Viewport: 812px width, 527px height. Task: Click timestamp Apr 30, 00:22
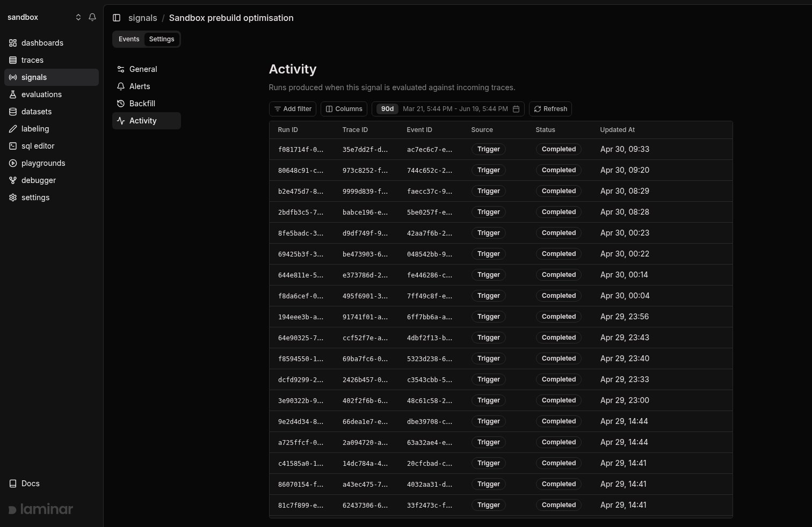click(x=625, y=254)
